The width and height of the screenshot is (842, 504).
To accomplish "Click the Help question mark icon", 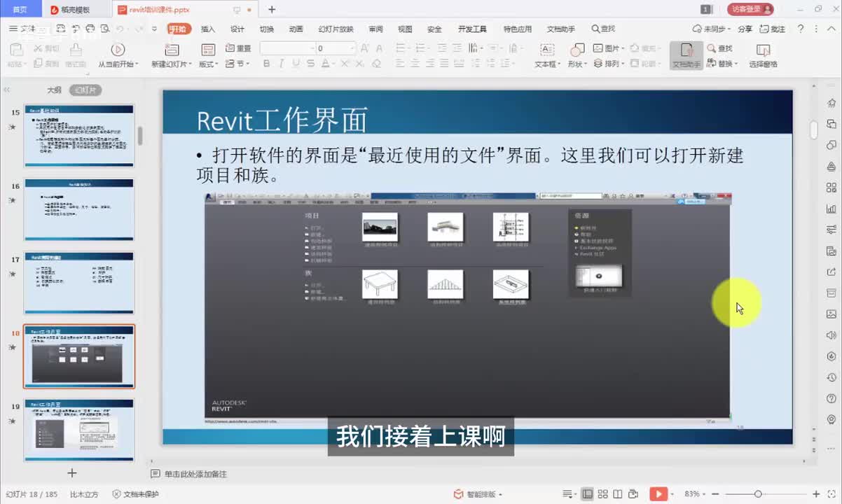I will click(800, 29).
